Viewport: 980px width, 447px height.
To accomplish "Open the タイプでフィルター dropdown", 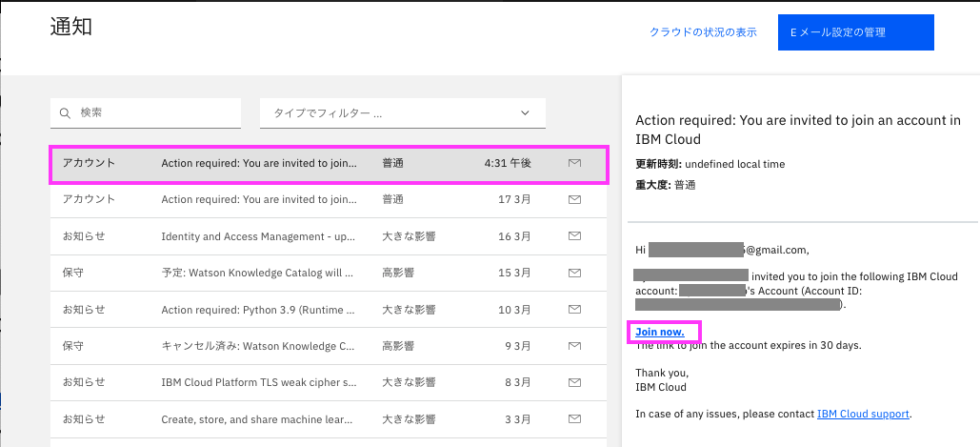I will [x=403, y=113].
